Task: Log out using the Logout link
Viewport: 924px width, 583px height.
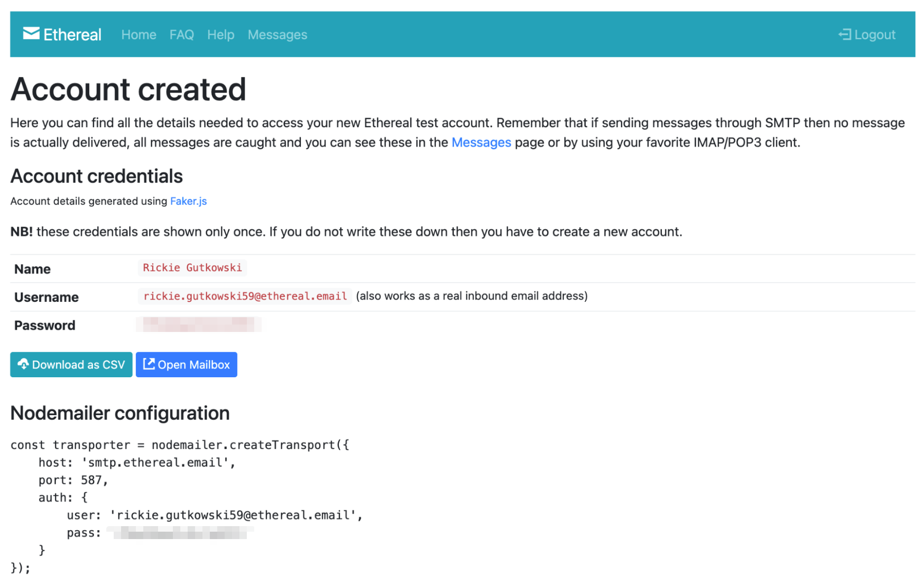Action: [867, 35]
